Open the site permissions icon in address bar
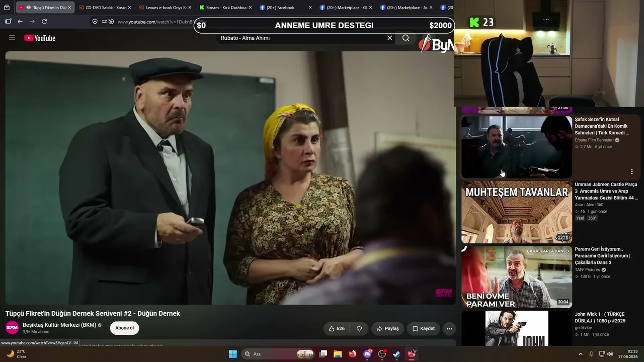The height and width of the screenshot is (362, 644). (104, 22)
